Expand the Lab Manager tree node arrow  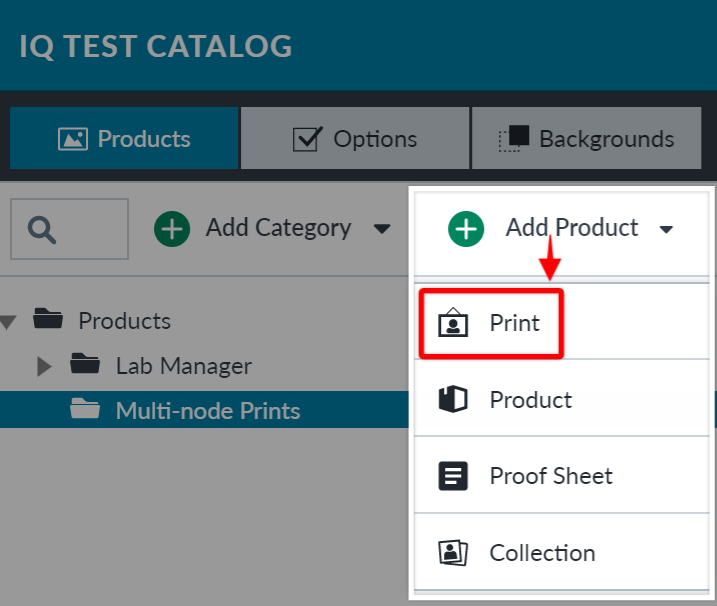click(44, 366)
